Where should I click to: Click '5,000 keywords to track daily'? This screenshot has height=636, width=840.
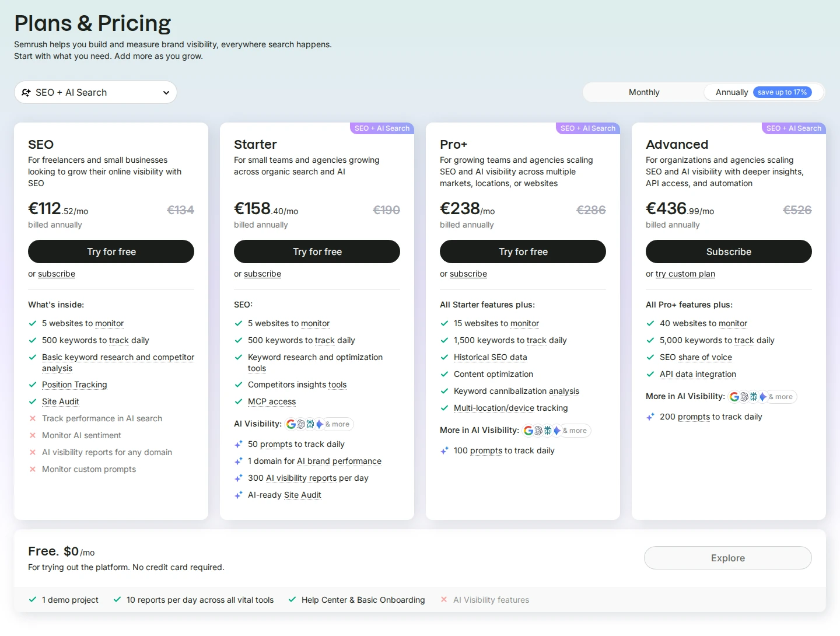coord(717,340)
